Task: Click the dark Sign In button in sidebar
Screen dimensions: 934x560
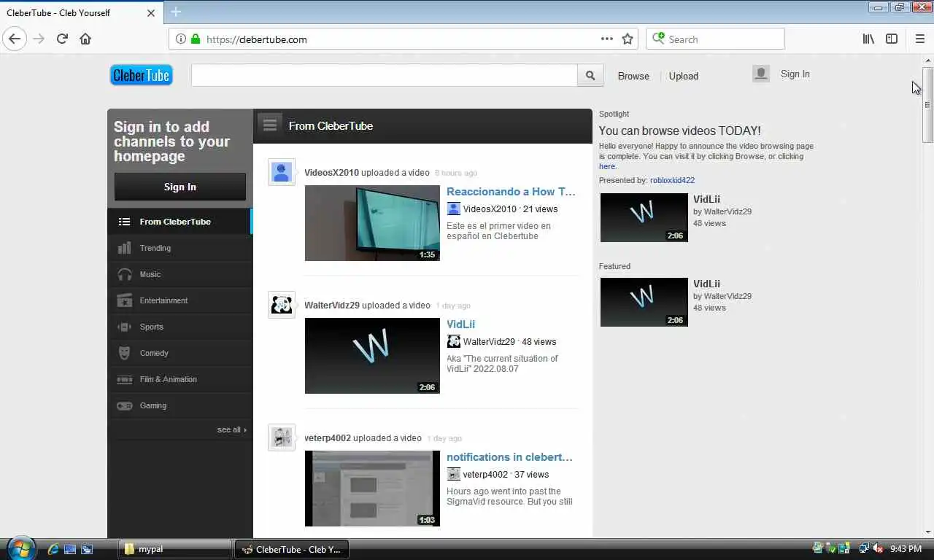Action: [180, 187]
